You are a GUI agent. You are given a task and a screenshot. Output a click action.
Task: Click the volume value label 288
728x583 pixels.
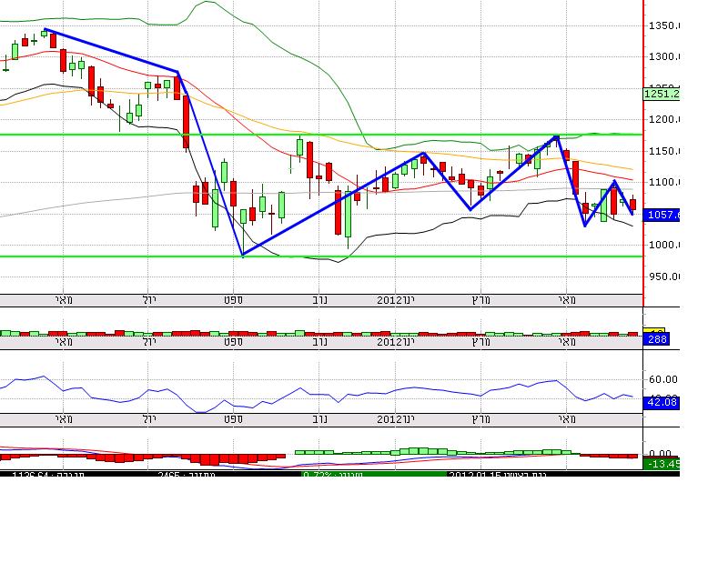tap(656, 339)
